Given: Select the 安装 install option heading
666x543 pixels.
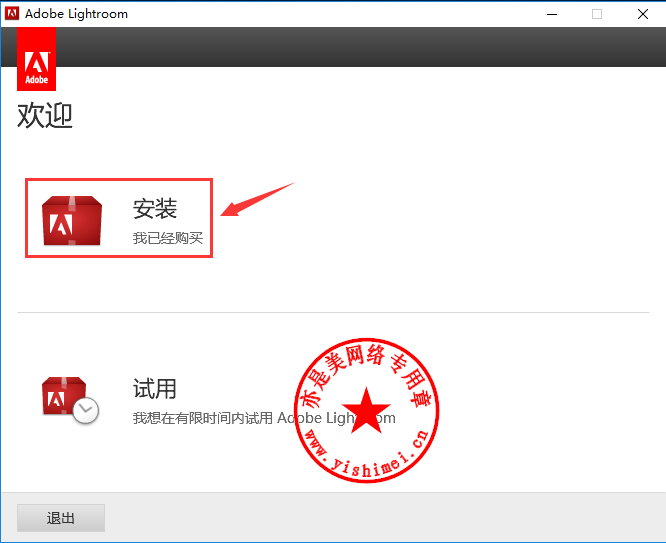Looking at the screenshot, I should coord(155,209).
